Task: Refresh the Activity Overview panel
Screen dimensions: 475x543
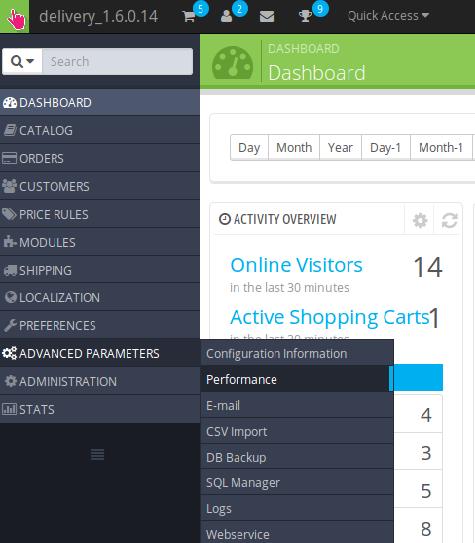Action: (449, 221)
